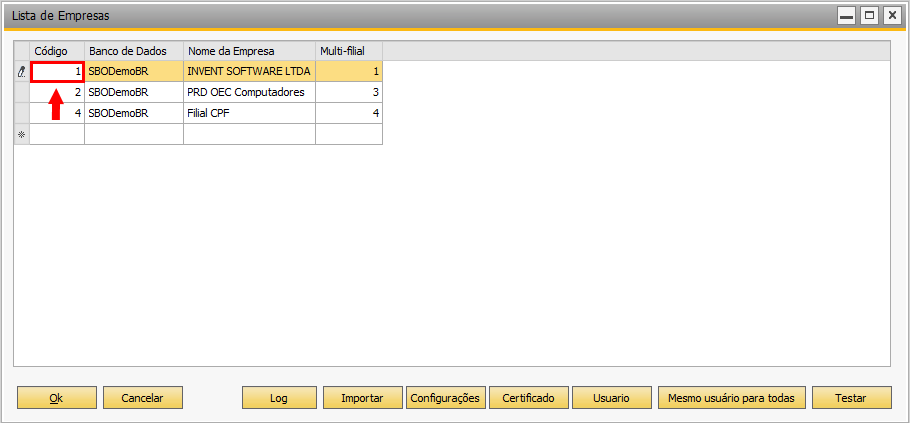Select the Nome da Empresa column header

(250, 51)
